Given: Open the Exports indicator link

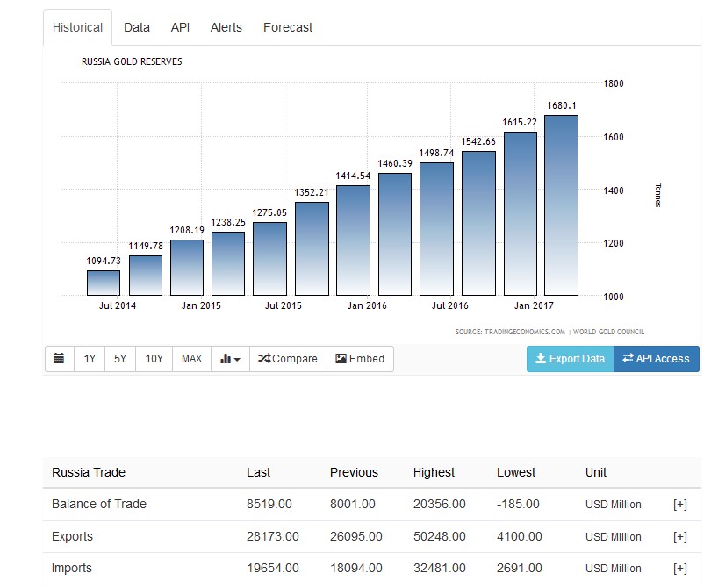Looking at the screenshot, I should (72, 536).
